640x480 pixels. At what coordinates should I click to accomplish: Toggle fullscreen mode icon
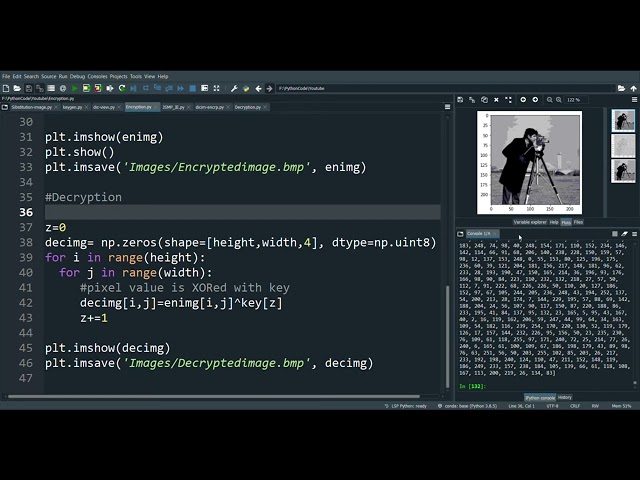[x=216, y=88]
